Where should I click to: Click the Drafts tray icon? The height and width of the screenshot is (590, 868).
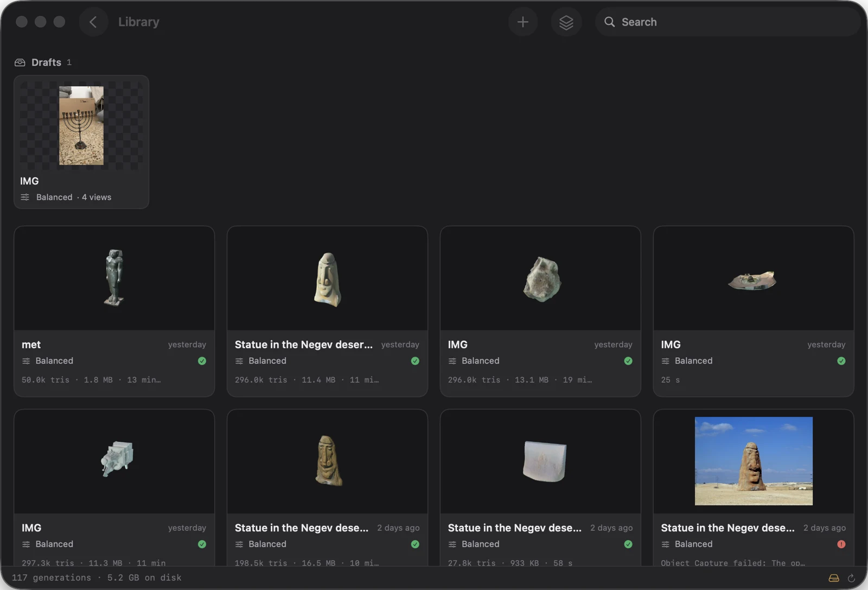tap(20, 62)
